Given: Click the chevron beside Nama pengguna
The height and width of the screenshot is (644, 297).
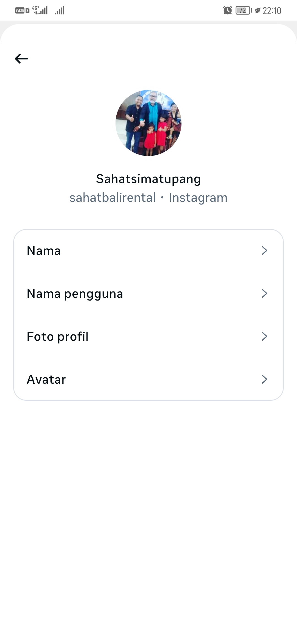Looking at the screenshot, I should coord(264,293).
